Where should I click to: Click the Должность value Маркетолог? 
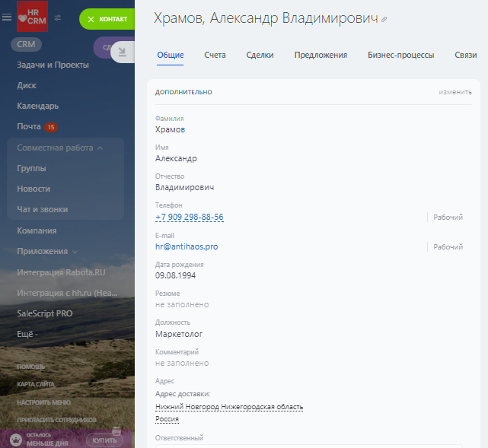tap(179, 334)
